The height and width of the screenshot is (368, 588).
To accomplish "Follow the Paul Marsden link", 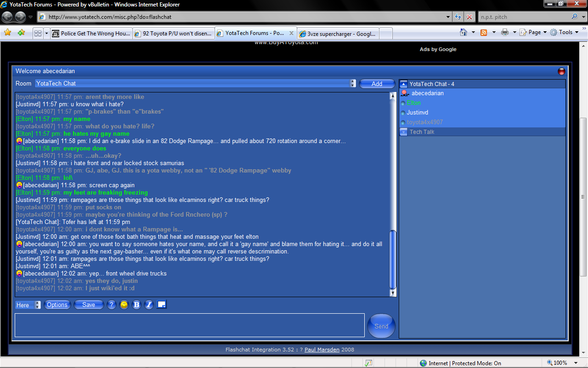I will tap(322, 350).
